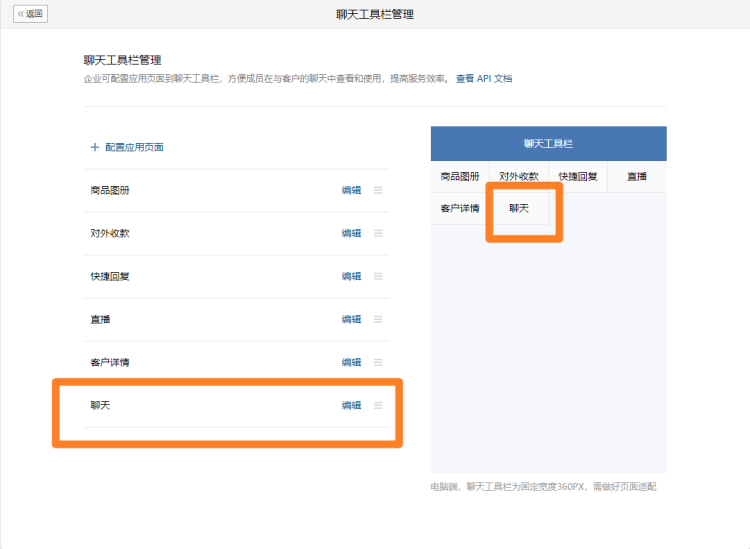Select the 快捷回复 tab in preview
Screen dimensions: 750x549
(578, 176)
